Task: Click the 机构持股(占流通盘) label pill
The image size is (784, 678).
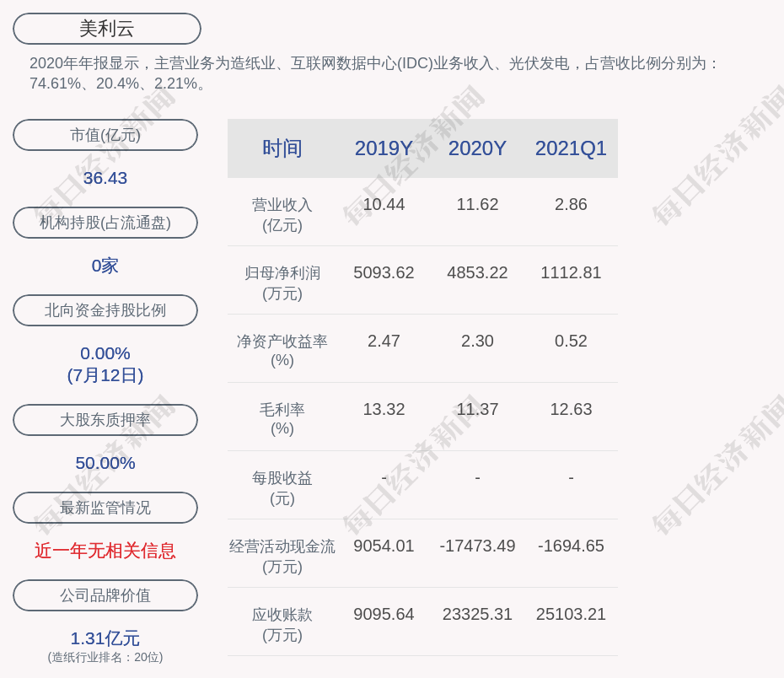Action: 105,223
